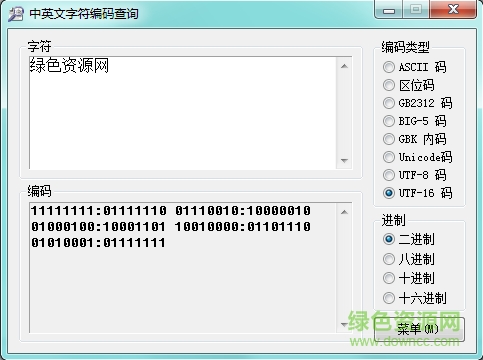
Task: Pick the GBK 内码 radio button
Action: click(414, 139)
